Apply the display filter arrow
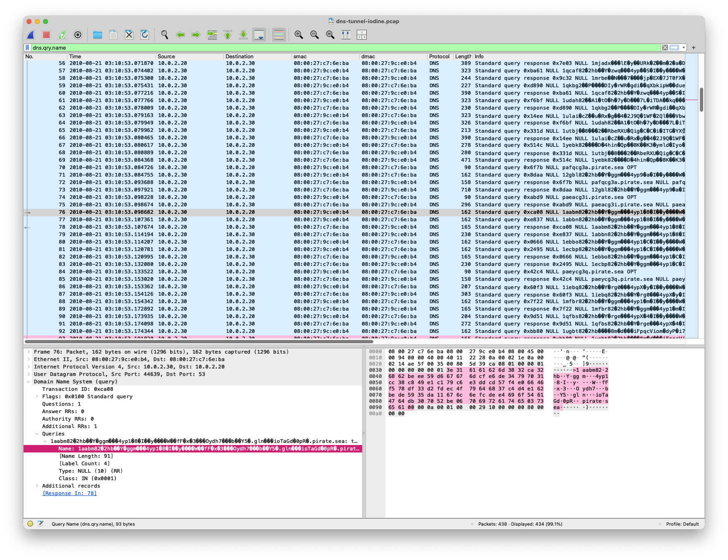The width and height of the screenshot is (728, 560). (x=674, y=48)
